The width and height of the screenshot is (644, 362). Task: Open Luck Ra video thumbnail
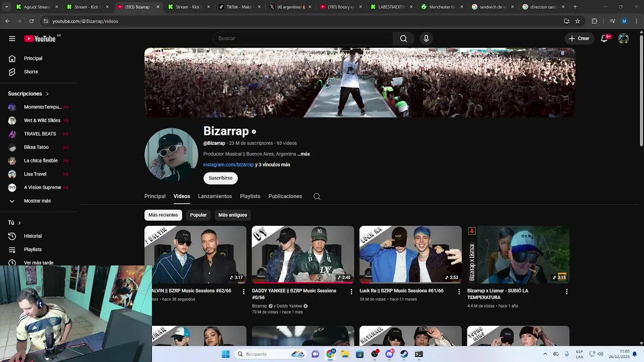(x=411, y=255)
